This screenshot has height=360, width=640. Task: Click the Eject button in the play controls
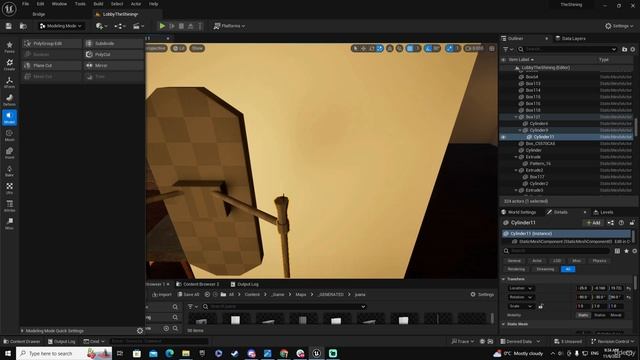pyautogui.click(x=191, y=26)
